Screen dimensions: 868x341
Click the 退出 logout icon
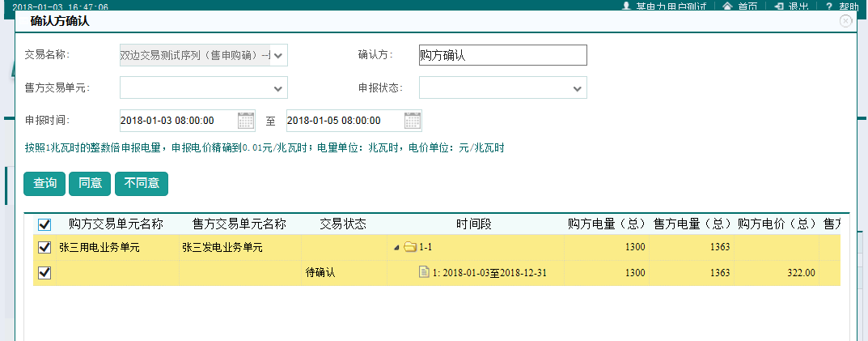778,6
